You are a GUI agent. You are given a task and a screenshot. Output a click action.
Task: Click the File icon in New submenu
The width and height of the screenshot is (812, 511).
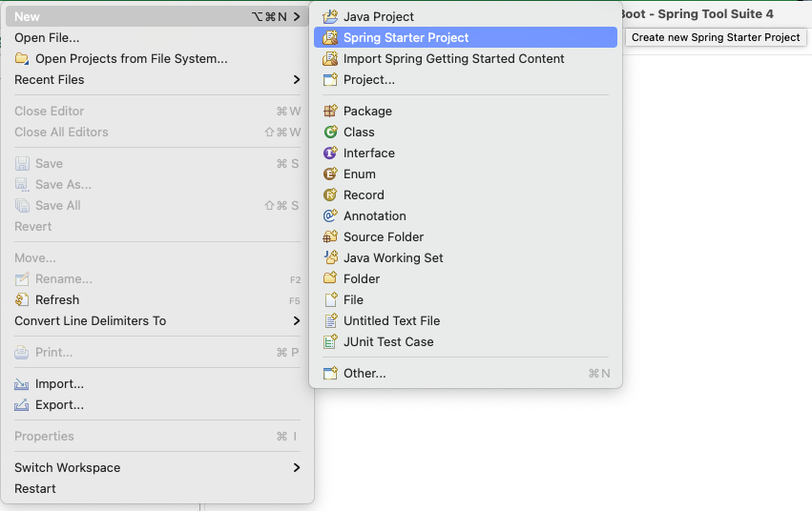tap(330, 299)
